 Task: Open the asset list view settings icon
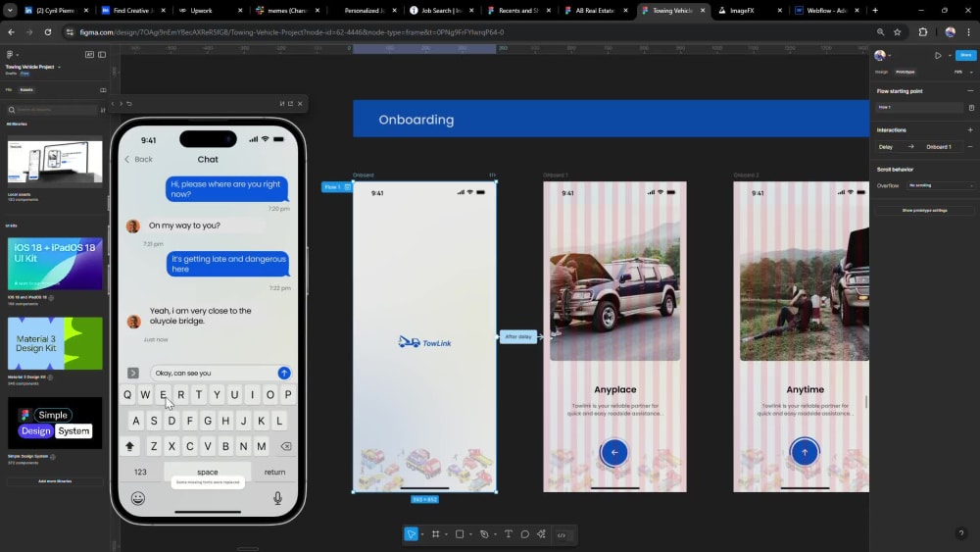tap(103, 110)
